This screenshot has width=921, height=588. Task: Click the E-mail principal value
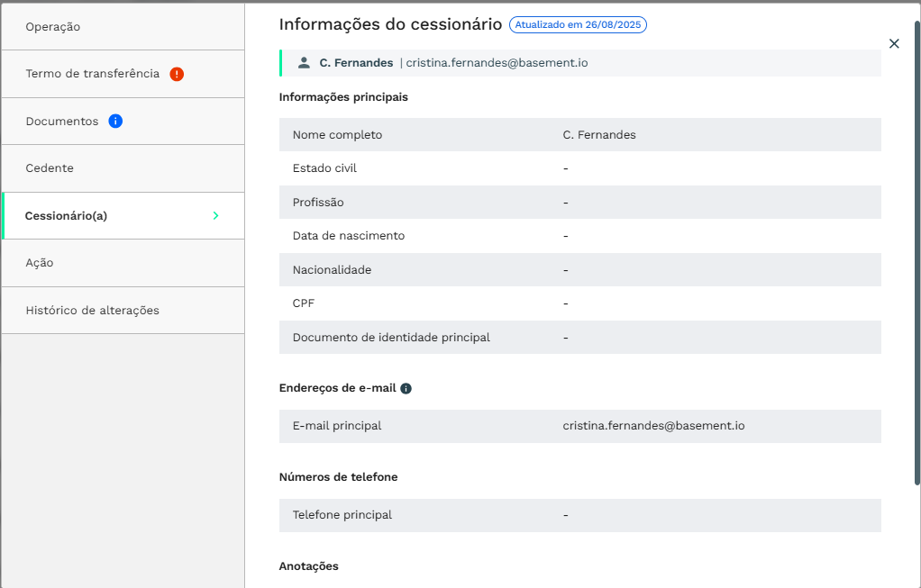click(653, 426)
